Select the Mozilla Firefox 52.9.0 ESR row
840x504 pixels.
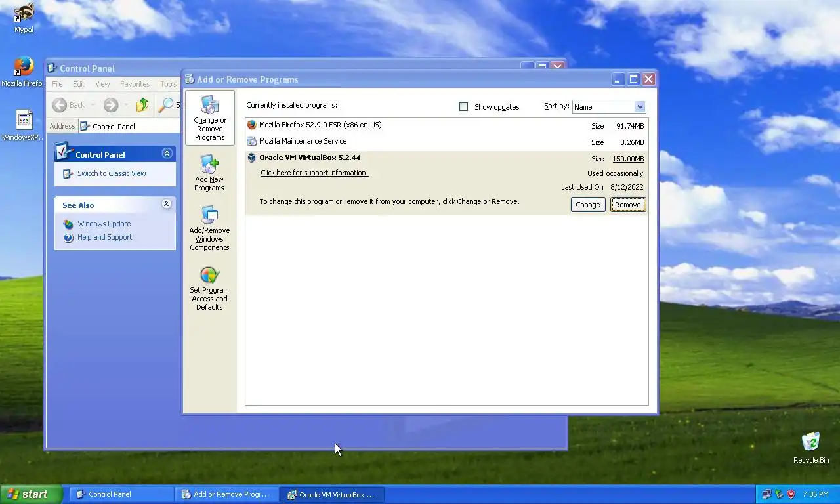[x=446, y=125]
